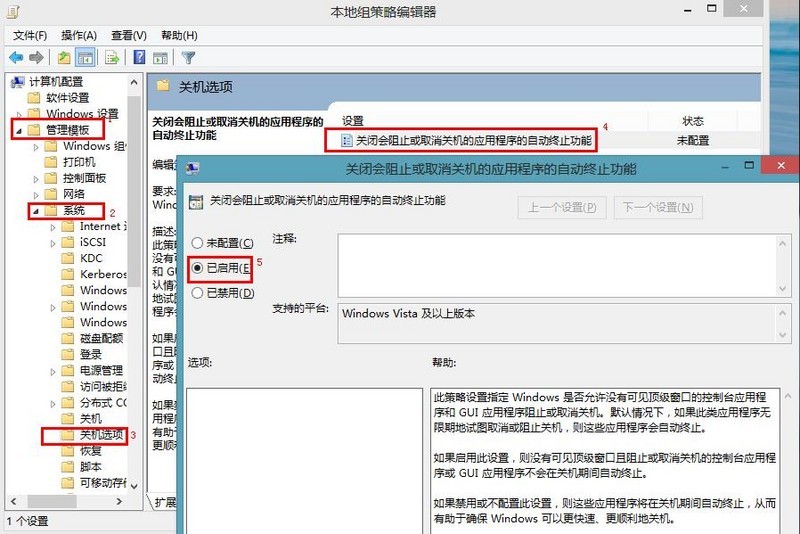Switch to the 扩展 tab
Screen dimensions: 800x534
click(x=164, y=502)
